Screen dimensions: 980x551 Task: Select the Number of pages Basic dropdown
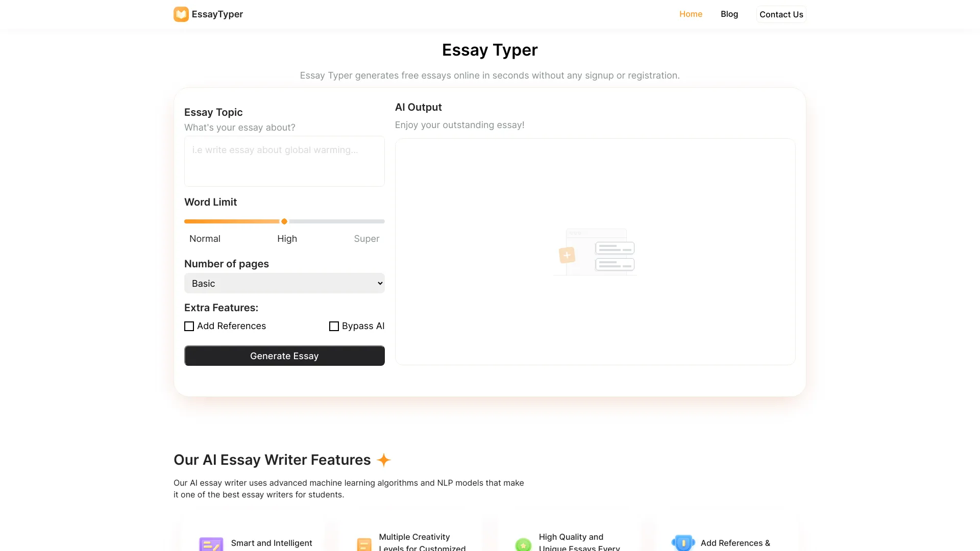tap(284, 283)
